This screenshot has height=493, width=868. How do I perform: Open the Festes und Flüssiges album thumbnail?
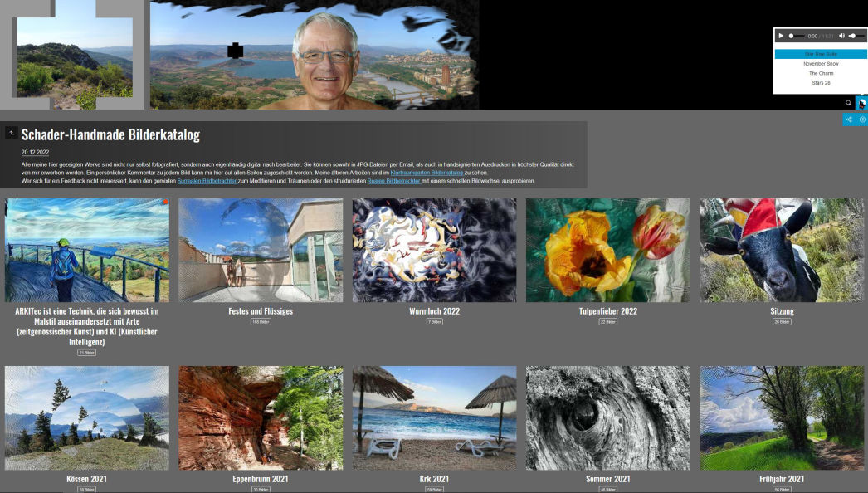(x=261, y=251)
